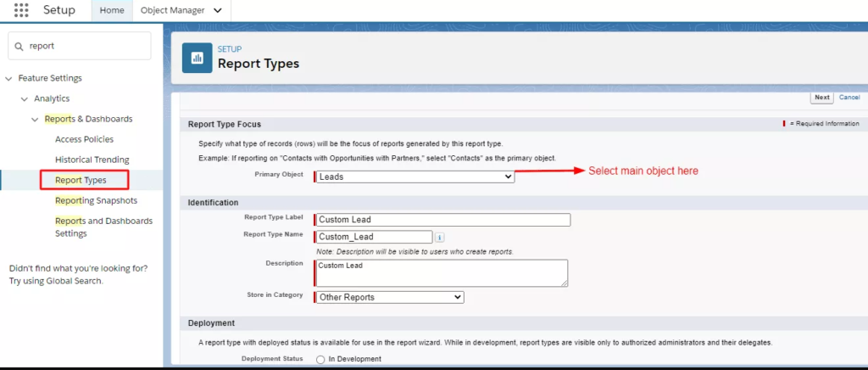
Task: Select the In Development radio button
Action: click(320, 360)
